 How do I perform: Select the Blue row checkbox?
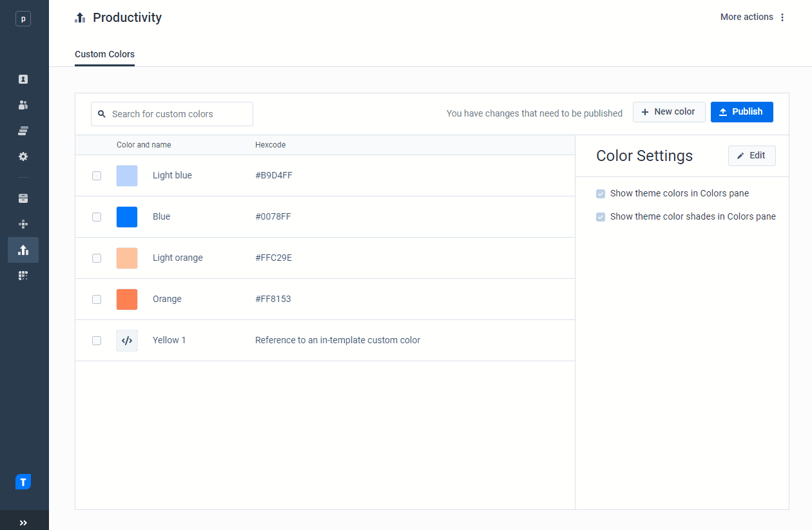[x=97, y=217]
